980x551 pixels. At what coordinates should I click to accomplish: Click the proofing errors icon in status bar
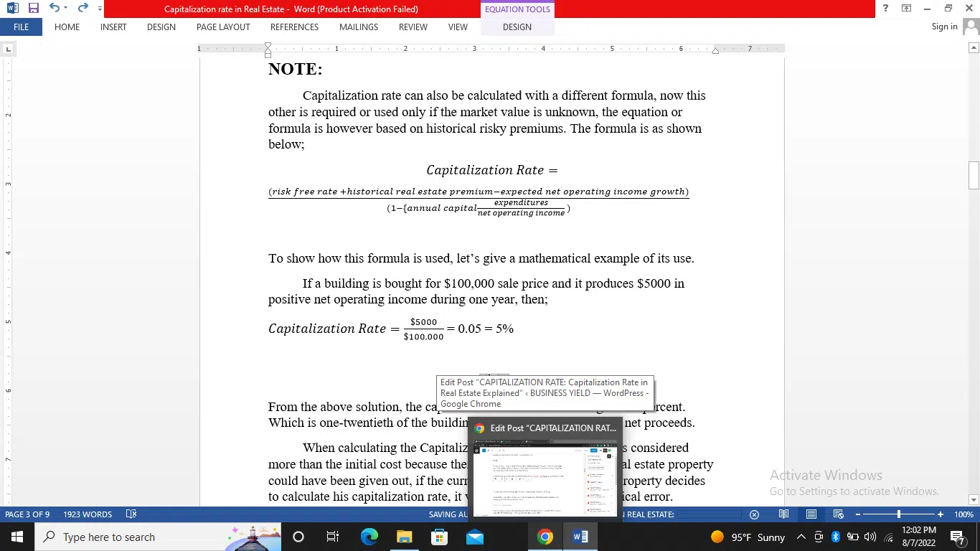pos(131,514)
